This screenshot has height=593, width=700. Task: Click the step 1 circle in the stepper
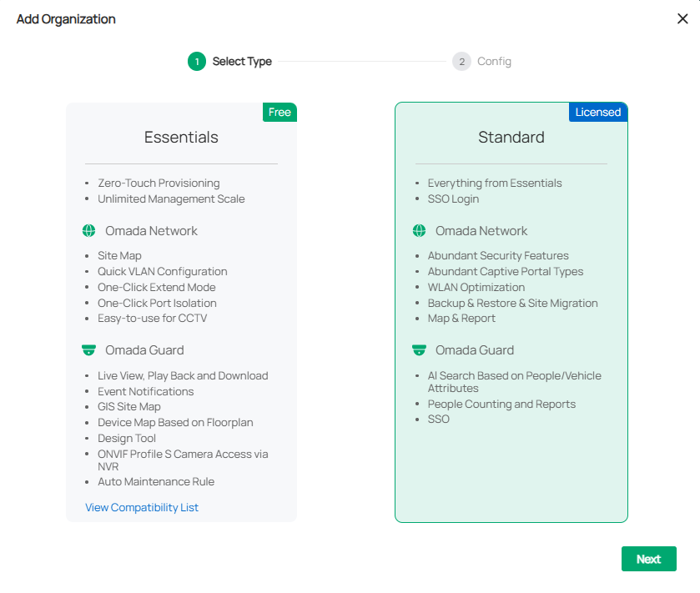pyautogui.click(x=196, y=61)
